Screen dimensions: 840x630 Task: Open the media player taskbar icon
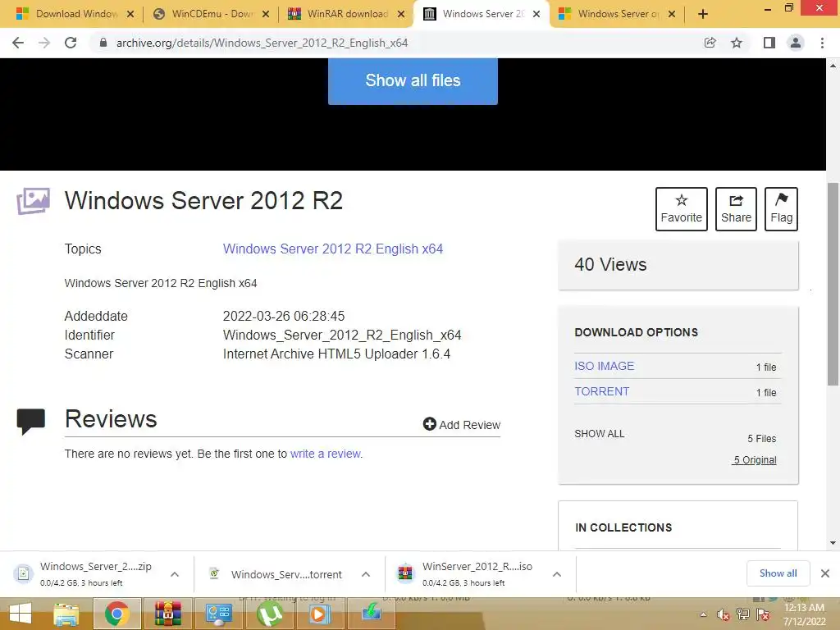pyautogui.click(x=320, y=614)
